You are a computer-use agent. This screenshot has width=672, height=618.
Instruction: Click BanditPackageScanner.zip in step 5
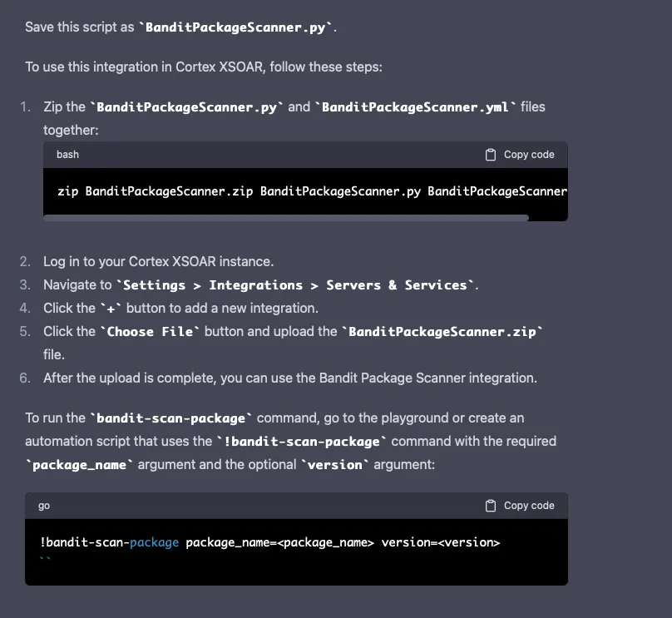point(442,332)
